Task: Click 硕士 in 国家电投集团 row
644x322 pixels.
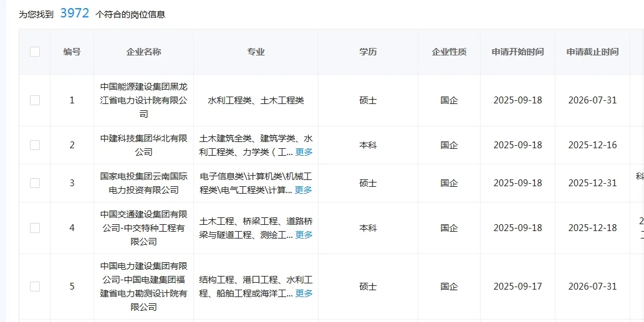Action: pos(368,183)
